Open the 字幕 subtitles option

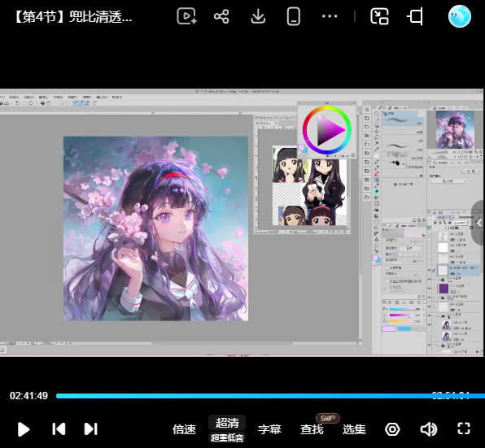pyautogui.click(x=269, y=429)
